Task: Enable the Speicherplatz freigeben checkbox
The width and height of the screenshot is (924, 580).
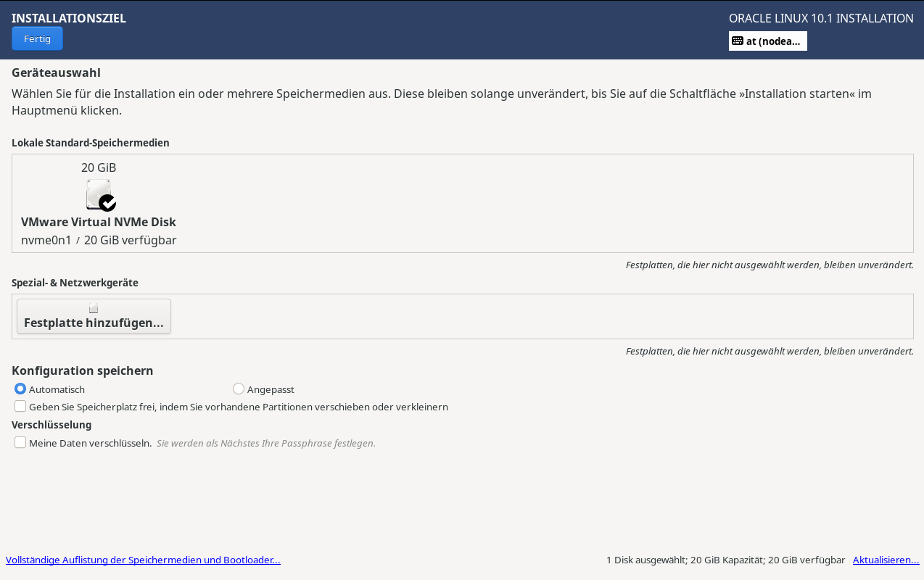Action: 20,405
